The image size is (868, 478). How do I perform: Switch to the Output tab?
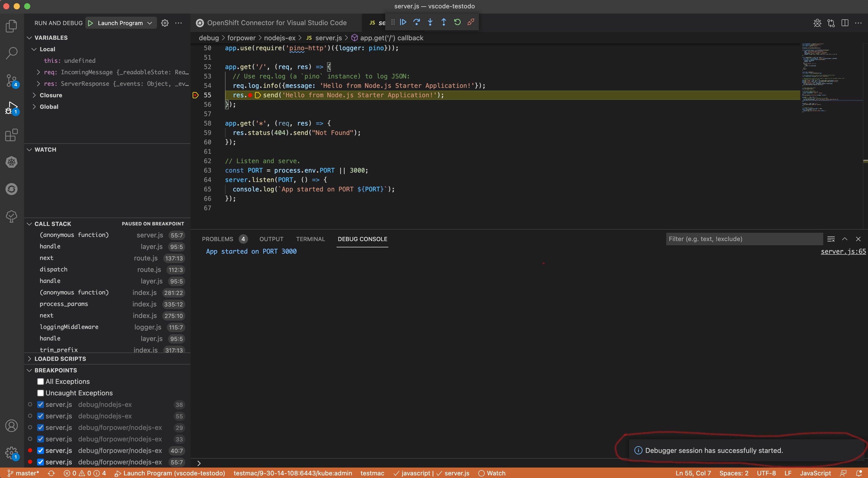pyautogui.click(x=271, y=239)
